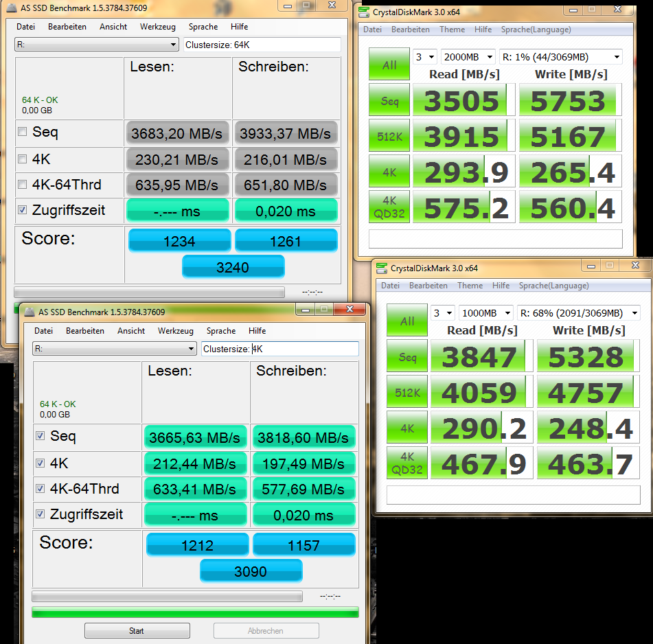The width and height of the screenshot is (653, 644).
Task: Open drive dropdown showing R: 1% (44/3069MB)
Action: click(x=560, y=57)
